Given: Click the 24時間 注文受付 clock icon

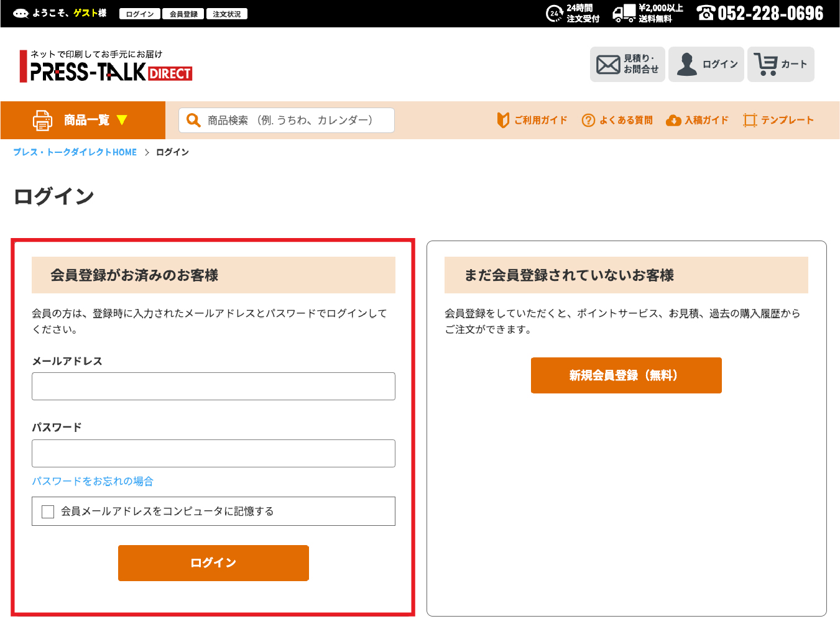Looking at the screenshot, I should click(554, 14).
